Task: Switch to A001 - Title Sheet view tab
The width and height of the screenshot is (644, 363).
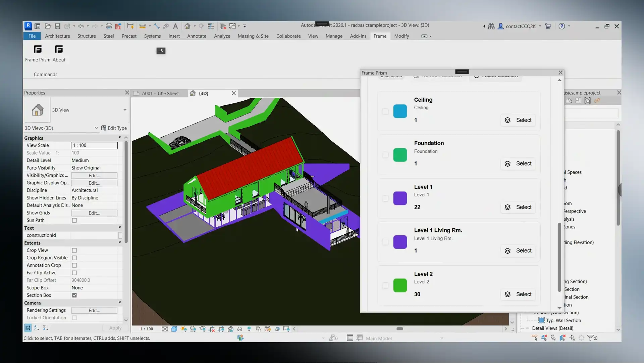Action: pos(160,93)
